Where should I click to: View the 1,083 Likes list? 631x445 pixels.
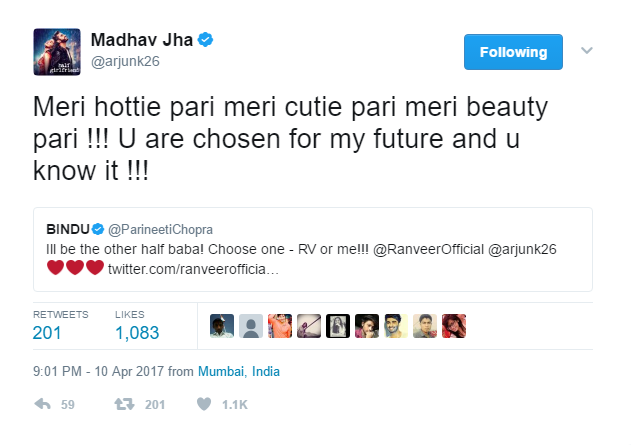pos(136,332)
